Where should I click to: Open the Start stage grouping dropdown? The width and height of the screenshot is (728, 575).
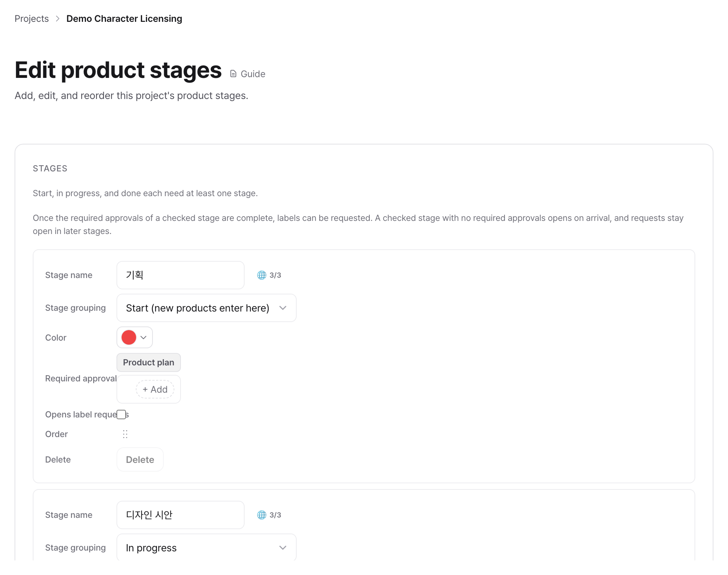(x=206, y=308)
